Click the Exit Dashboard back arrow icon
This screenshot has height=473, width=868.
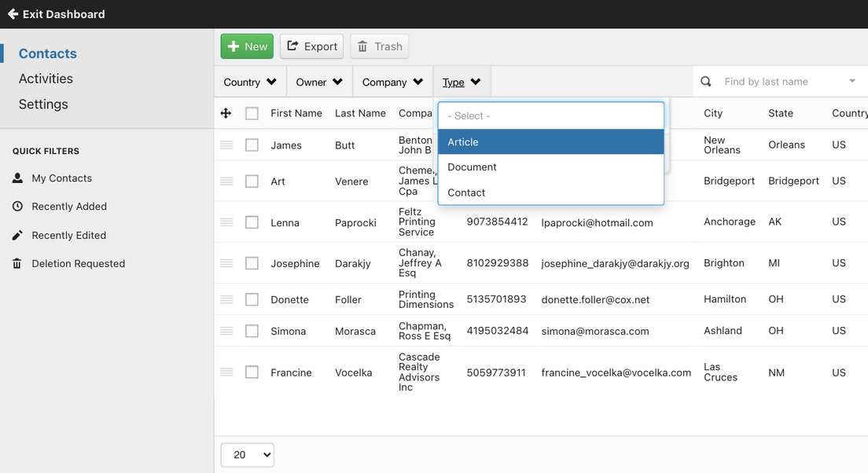pyautogui.click(x=13, y=14)
